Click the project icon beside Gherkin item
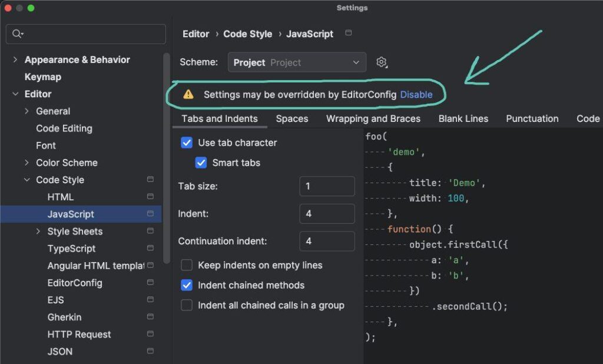 [150, 317]
